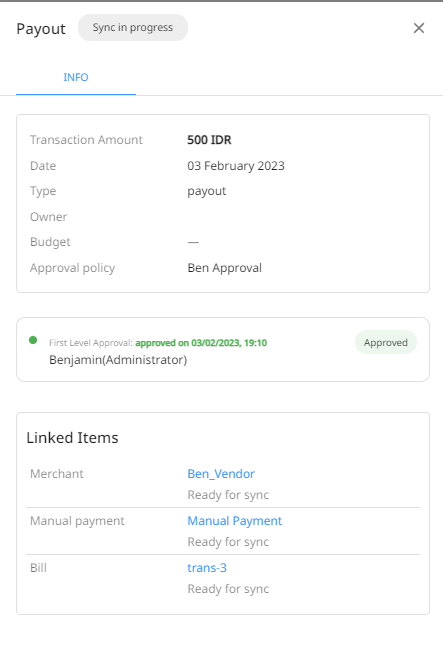Click the approved on 03/02/2023 timestamp text
The image size is (443, 648).
coord(201,343)
